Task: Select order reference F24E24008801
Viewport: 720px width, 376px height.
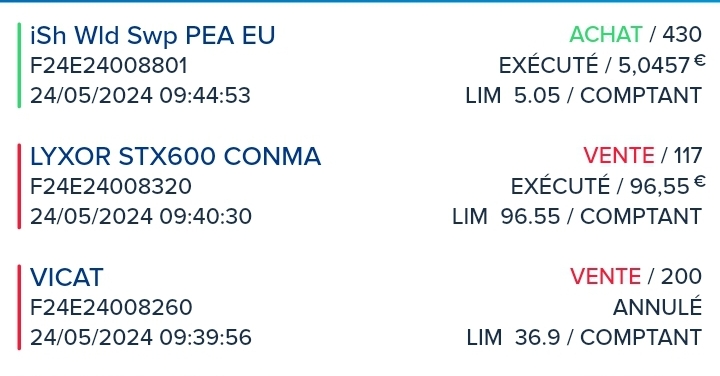Action: (109, 66)
